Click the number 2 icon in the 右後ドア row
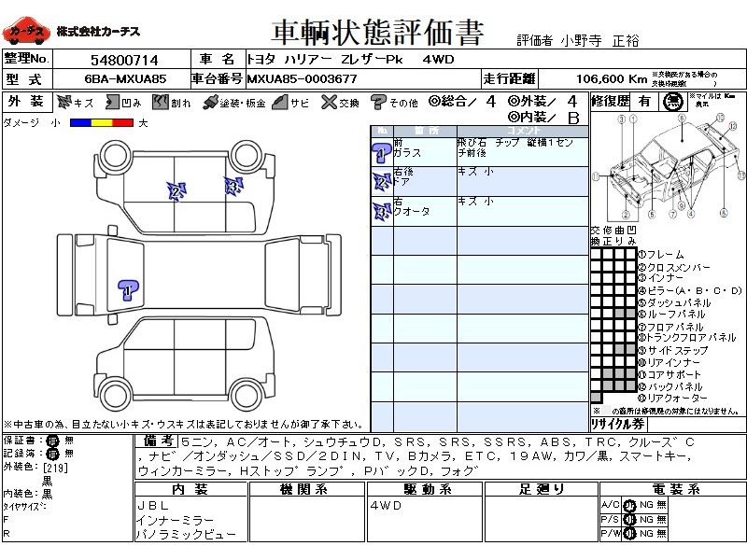The height and width of the screenshot is (560, 747). (382, 182)
